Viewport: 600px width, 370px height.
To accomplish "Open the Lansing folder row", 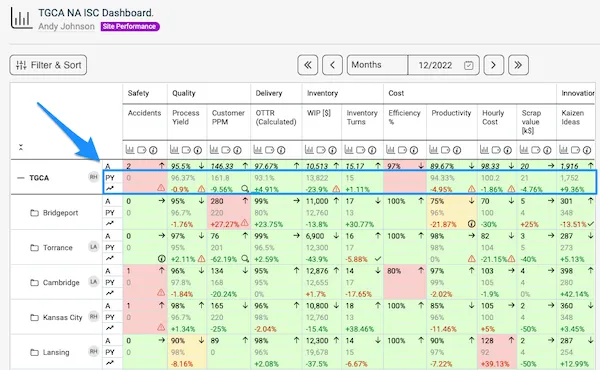I will pyautogui.click(x=50, y=352).
